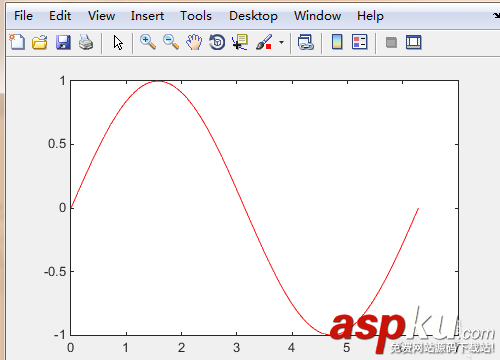The image size is (500, 360).
Task: Insert a legend
Action: coord(360,42)
